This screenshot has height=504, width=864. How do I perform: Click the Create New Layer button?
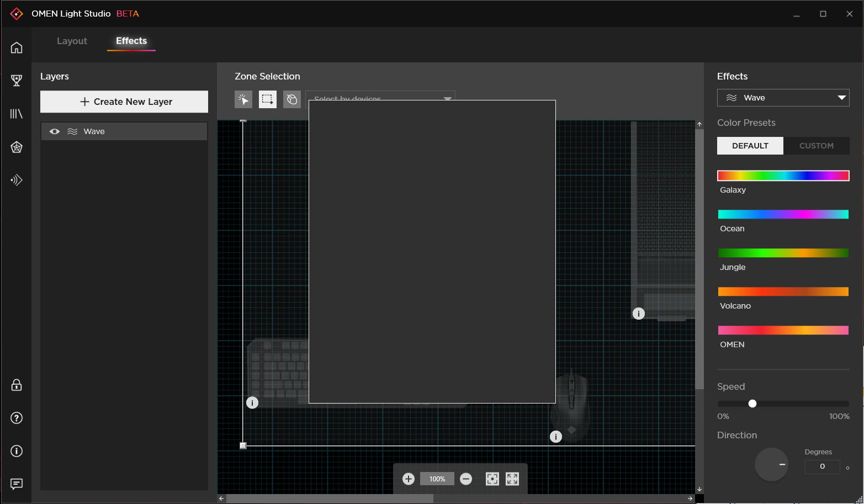click(x=124, y=102)
